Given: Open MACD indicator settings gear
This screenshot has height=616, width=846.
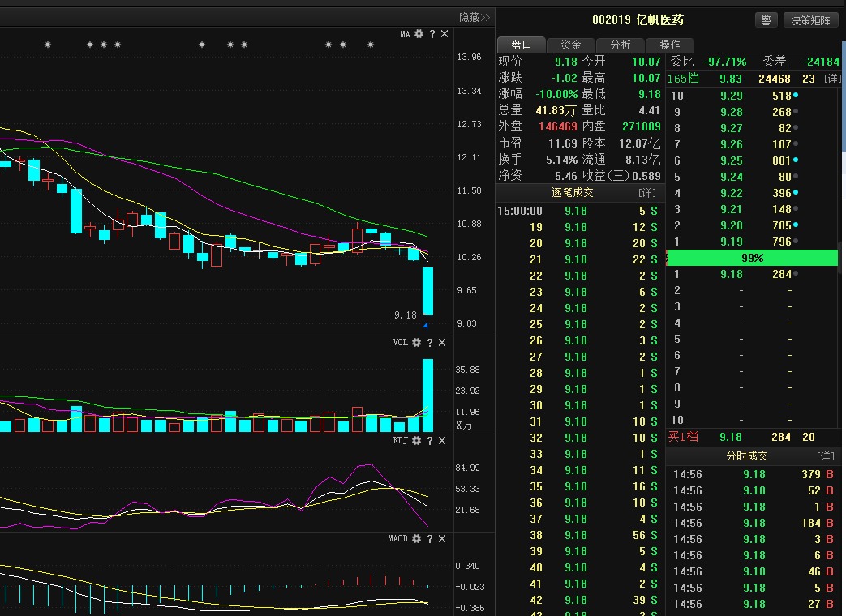Looking at the screenshot, I should (x=417, y=538).
